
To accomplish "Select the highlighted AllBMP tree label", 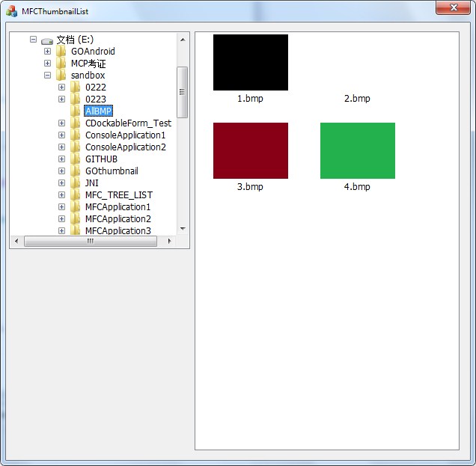I will 98,111.
